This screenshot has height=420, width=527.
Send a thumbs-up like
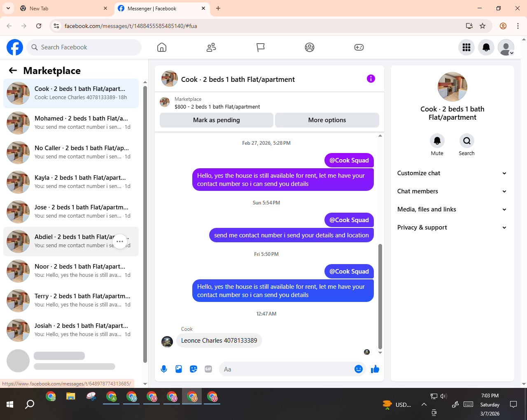[x=375, y=369]
